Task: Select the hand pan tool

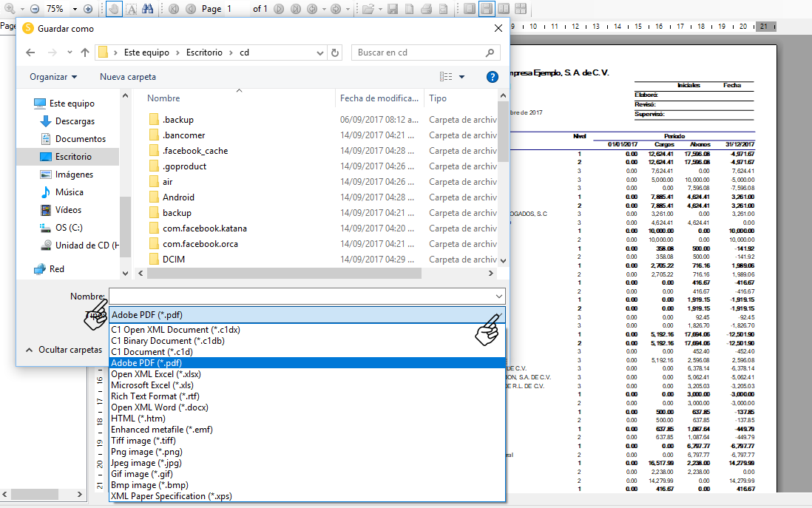Action: (x=113, y=9)
